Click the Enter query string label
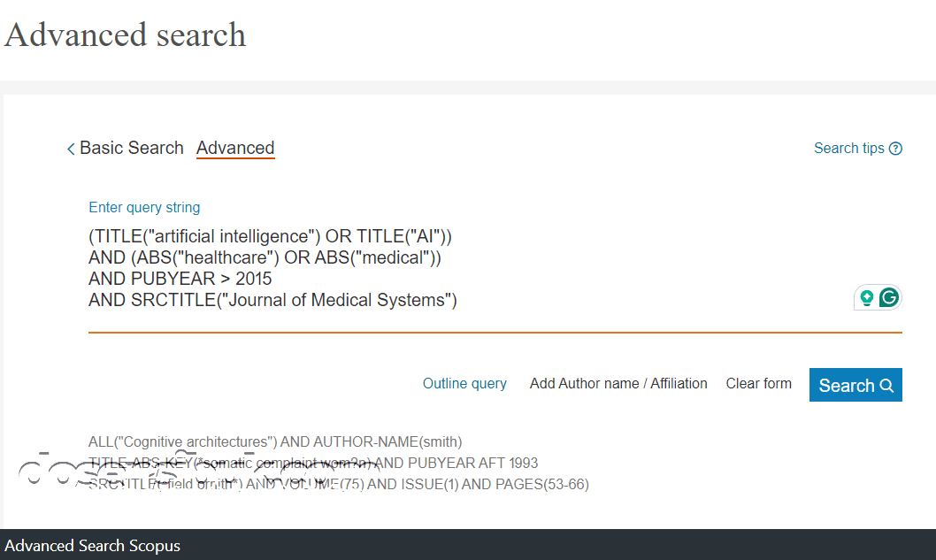Screen dimensions: 936x560 click(144, 207)
